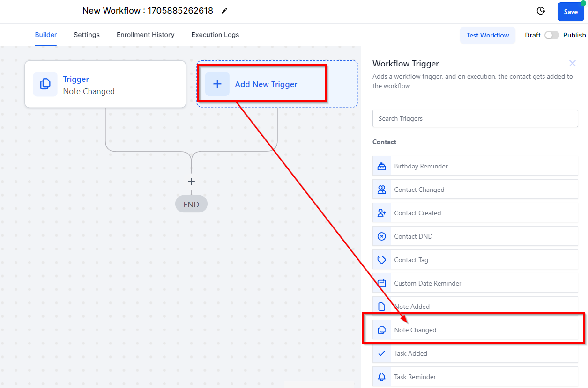The image size is (588, 388).
Task: Go to the Execution Logs tab
Action: [x=215, y=35]
